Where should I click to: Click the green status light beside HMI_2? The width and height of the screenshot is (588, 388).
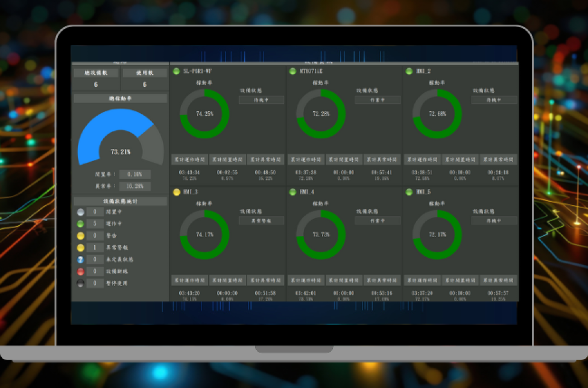coord(409,71)
